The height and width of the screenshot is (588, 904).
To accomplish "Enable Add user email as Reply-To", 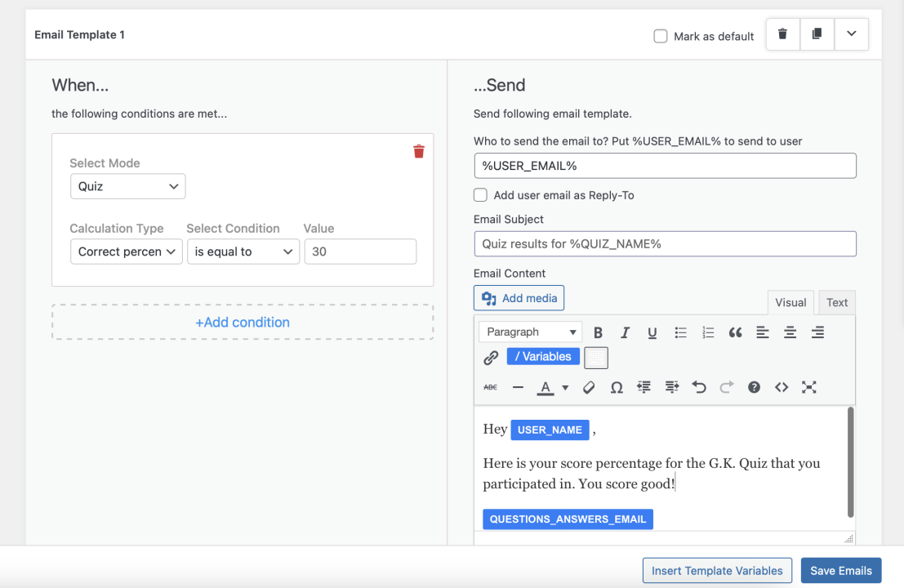I will point(480,194).
